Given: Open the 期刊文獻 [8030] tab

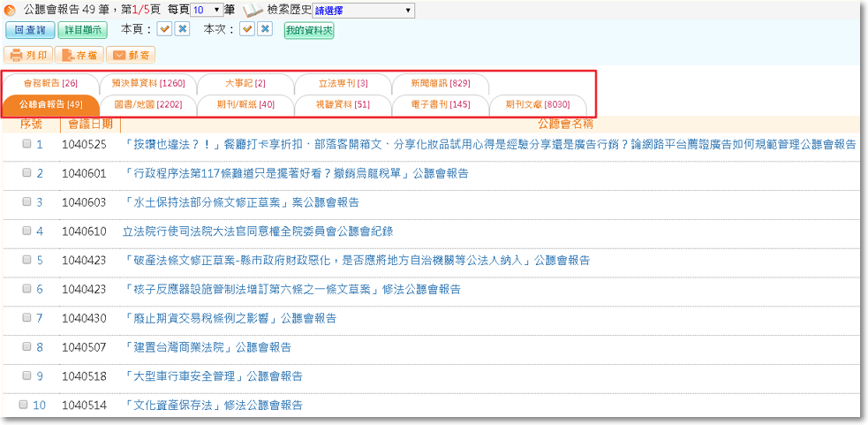Looking at the screenshot, I should (x=537, y=104).
